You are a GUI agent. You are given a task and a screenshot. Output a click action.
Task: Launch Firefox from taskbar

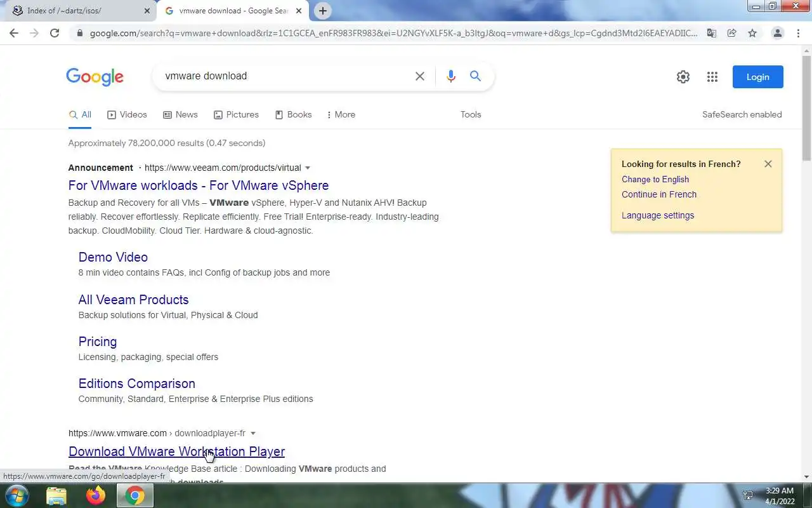coord(96,495)
